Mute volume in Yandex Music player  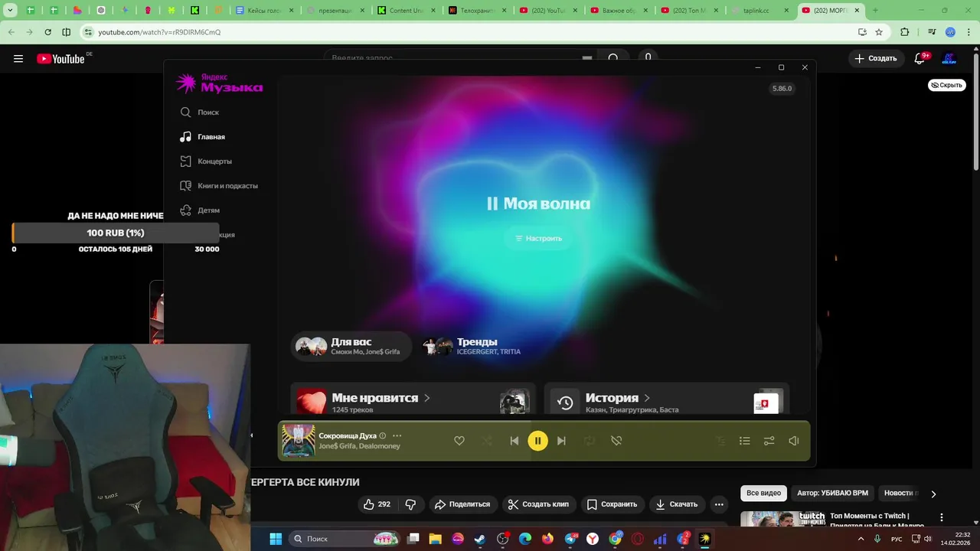click(794, 441)
